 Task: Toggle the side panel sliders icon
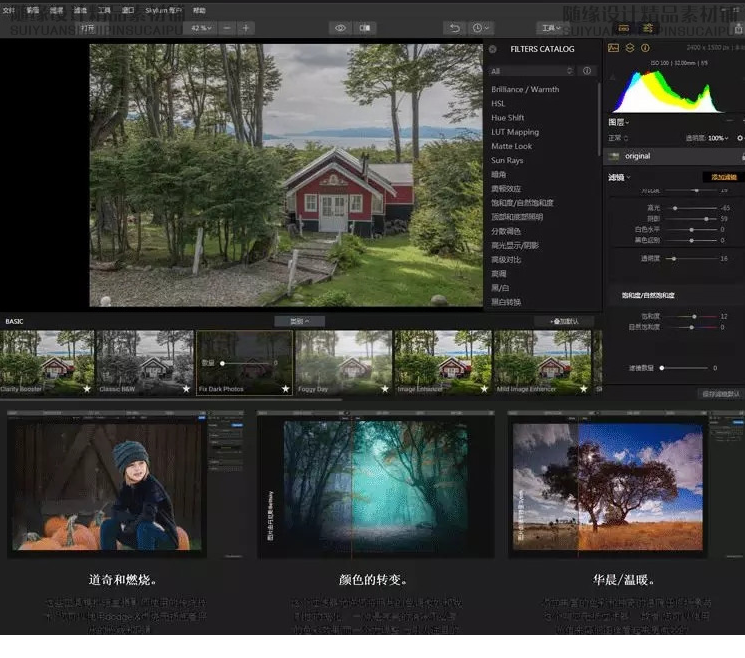coord(648,29)
